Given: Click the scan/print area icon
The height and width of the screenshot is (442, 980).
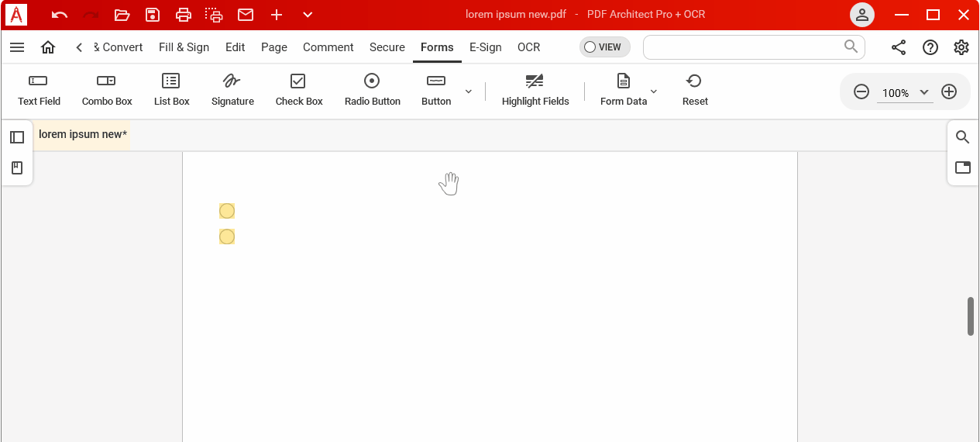Looking at the screenshot, I should pos(214,15).
